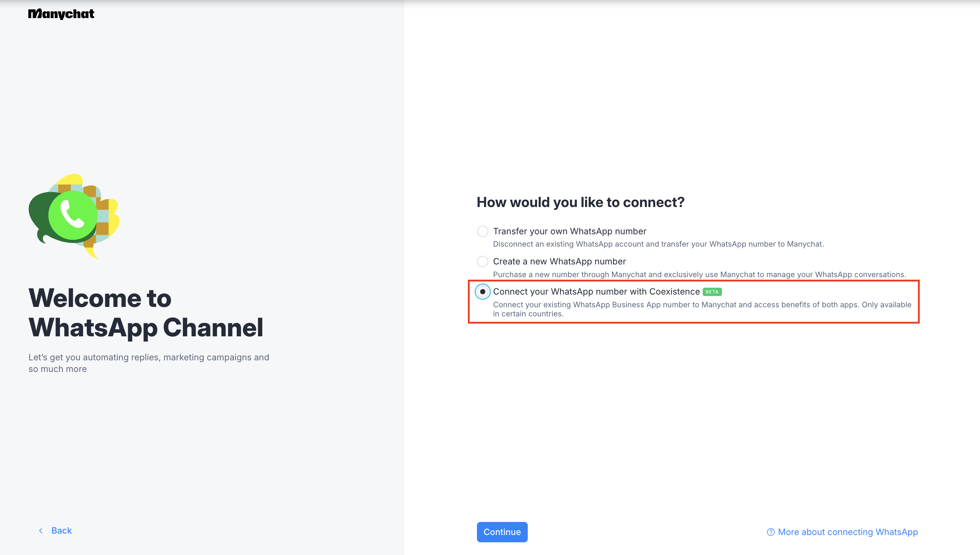Click the green BETA badge

pyautogui.click(x=712, y=292)
